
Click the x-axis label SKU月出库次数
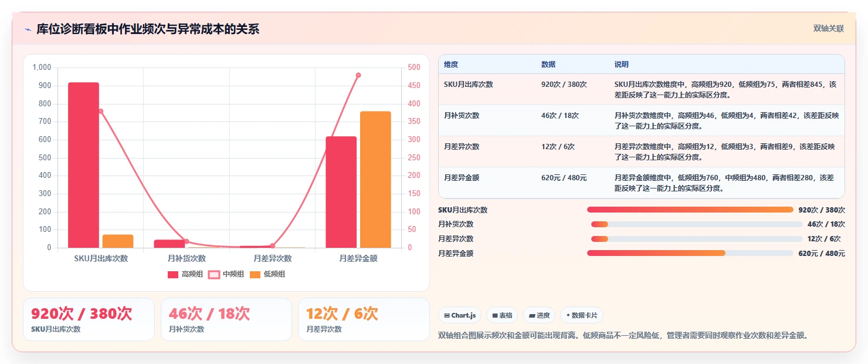point(101,258)
